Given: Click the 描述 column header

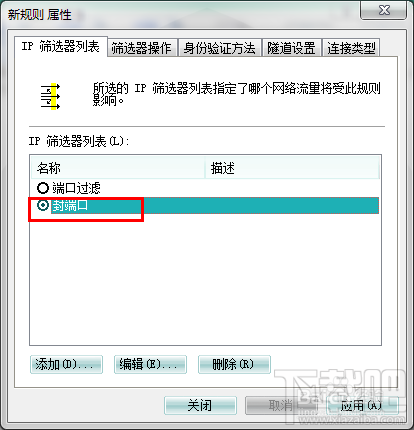Looking at the screenshot, I should point(292,168).
